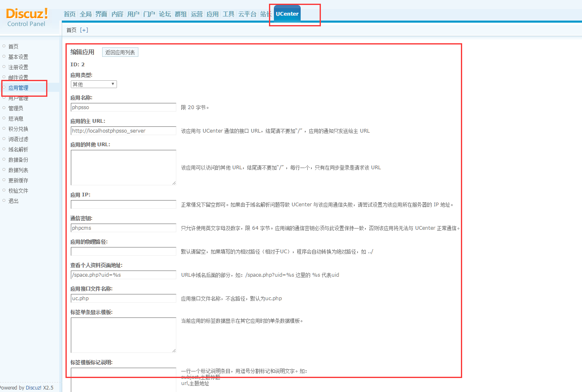Open the 云平台 top navigation tab
Viewport: 582px width, 392px height.
[x=248, y=14]
